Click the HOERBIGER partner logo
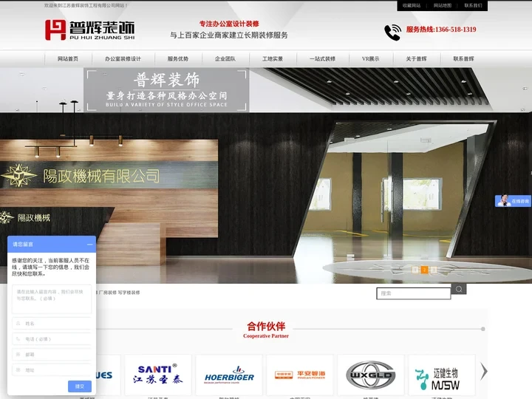Viewport: 532px width, 399px height. click(x=229, y=375)
